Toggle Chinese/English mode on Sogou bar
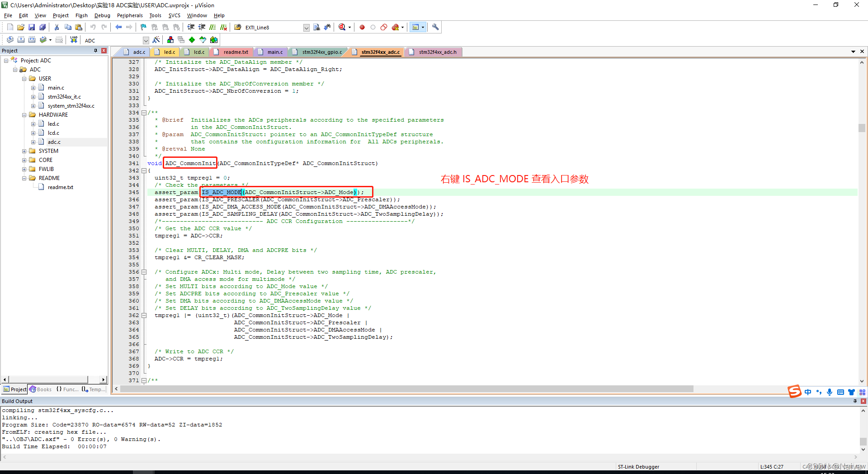This screenshot has width=868, height=474. point(808,392)
